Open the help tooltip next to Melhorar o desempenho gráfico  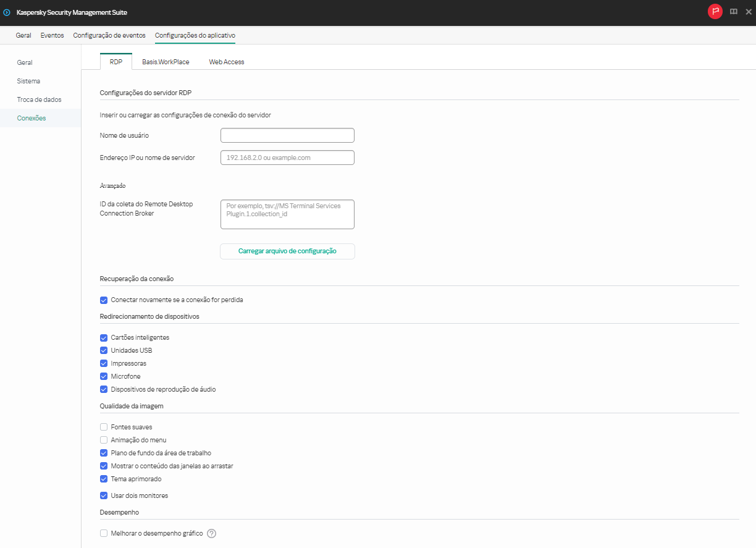[211, 533]
